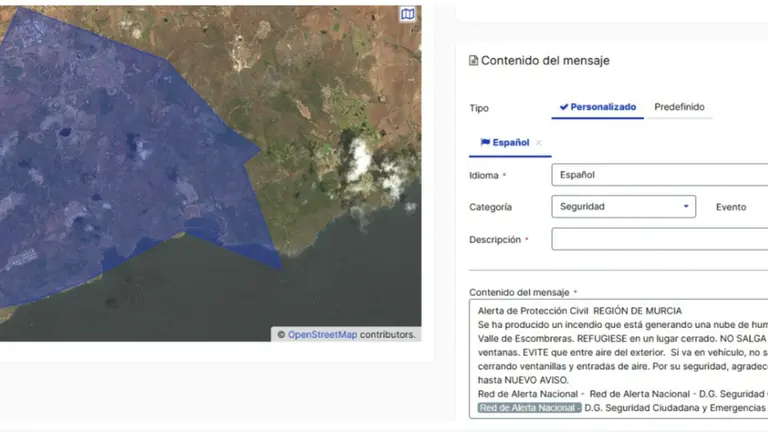Click the highlighted Red de Alerta Nacional text

coord(528,408)
